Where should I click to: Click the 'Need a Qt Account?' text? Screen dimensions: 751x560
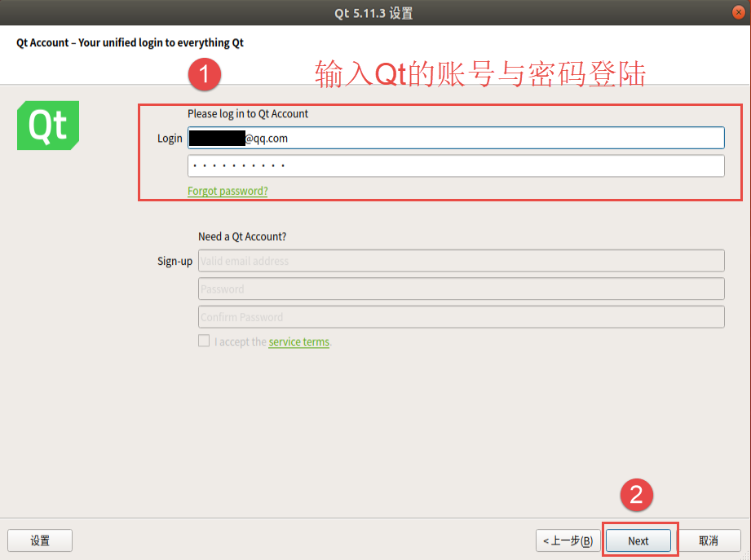click(242, 237)
